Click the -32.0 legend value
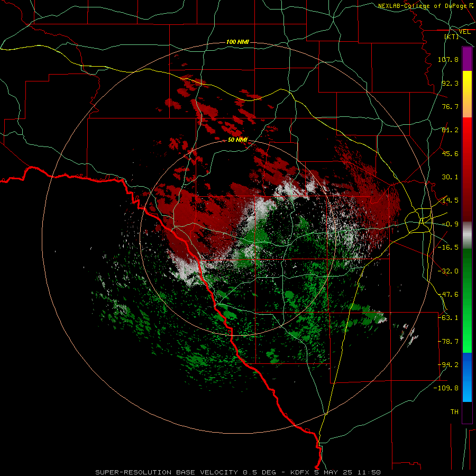This screenshot has width=476, height=476. pos(448,271)
